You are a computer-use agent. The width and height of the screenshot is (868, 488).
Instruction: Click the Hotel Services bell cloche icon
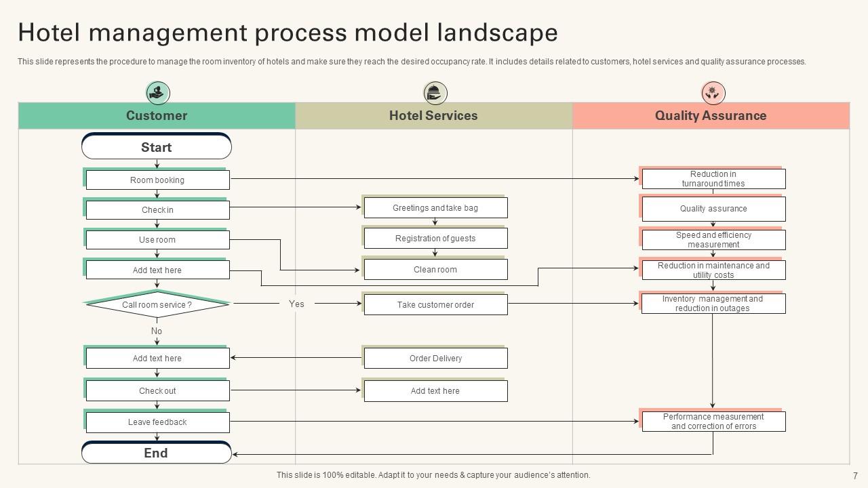pyautogui.click(x=435, y=92)
